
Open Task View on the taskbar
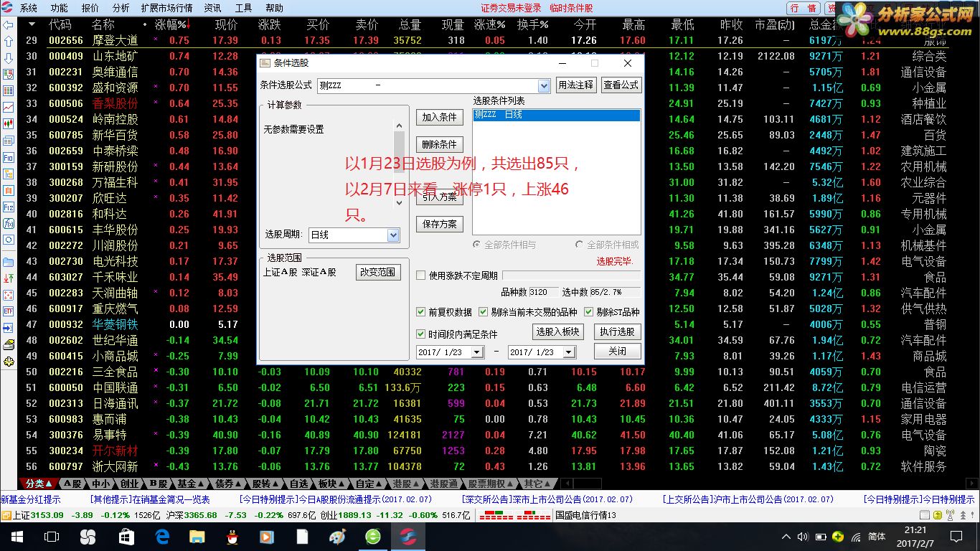coord(52,537)
